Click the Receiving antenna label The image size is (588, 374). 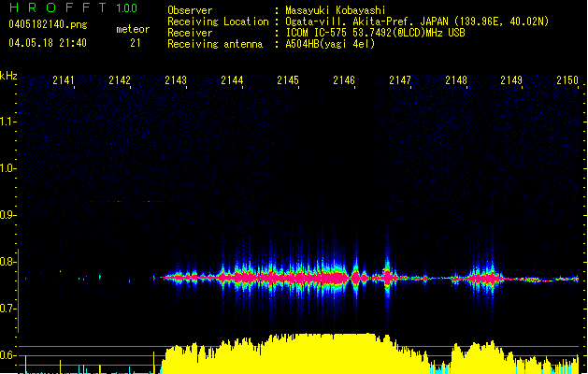(x=215, y=44)
